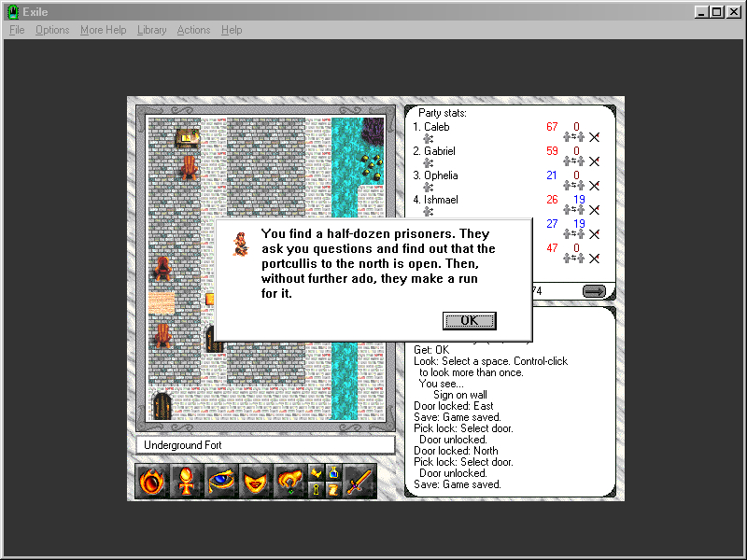Click OK to dismiss the prisoners message
This screenshot has height=560, width=747.
coord(470,320)
